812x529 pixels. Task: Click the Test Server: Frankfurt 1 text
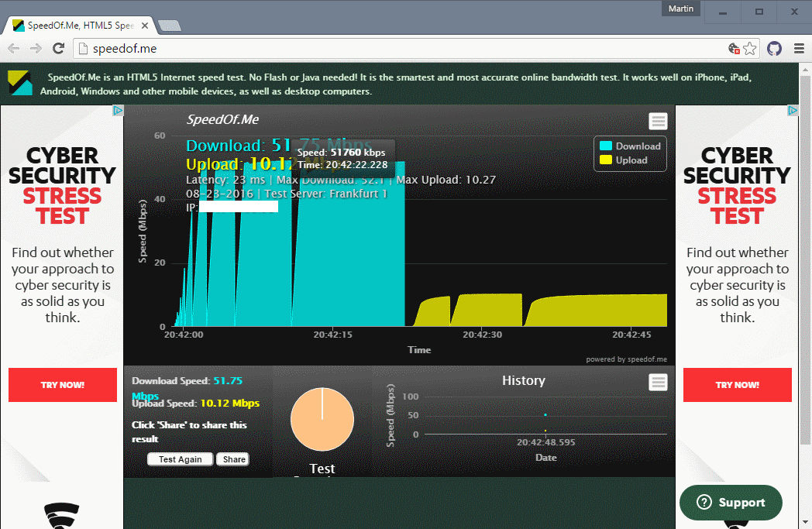pos(325,194)
